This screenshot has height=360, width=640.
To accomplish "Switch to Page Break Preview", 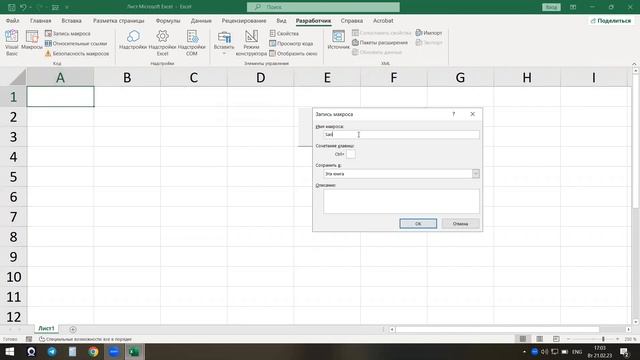I will 556,339.
